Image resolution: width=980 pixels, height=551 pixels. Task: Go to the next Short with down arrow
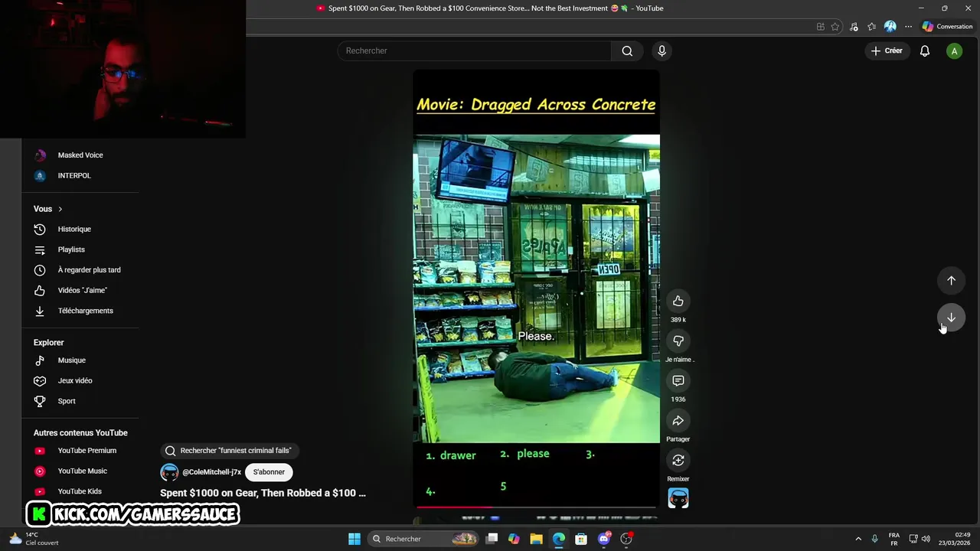[x=951, y=318]
